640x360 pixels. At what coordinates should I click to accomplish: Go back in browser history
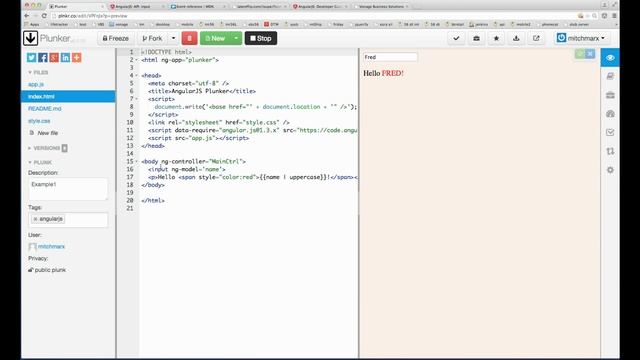click(x=27, y=16)
